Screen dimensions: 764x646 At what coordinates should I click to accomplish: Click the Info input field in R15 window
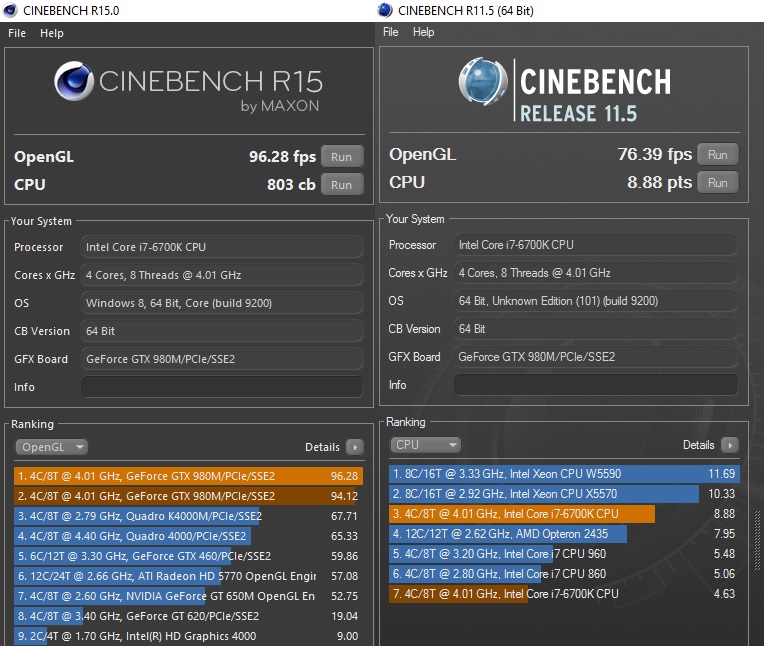tap(222, 387)
